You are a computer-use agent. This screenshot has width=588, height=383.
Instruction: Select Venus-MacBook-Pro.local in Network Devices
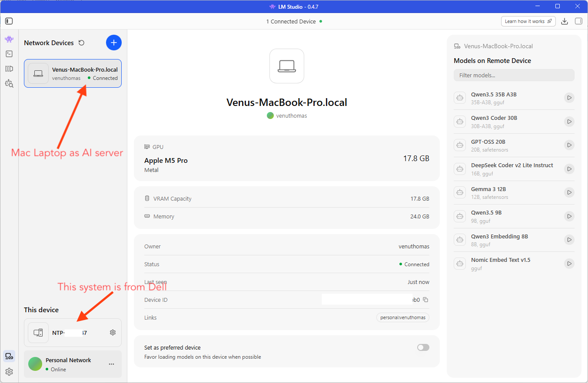tap(73, 73)
